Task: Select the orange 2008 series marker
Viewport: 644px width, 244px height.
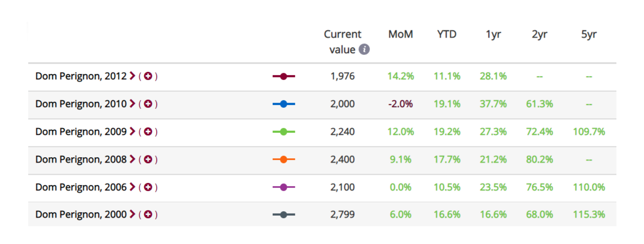Action: point(284,159)
